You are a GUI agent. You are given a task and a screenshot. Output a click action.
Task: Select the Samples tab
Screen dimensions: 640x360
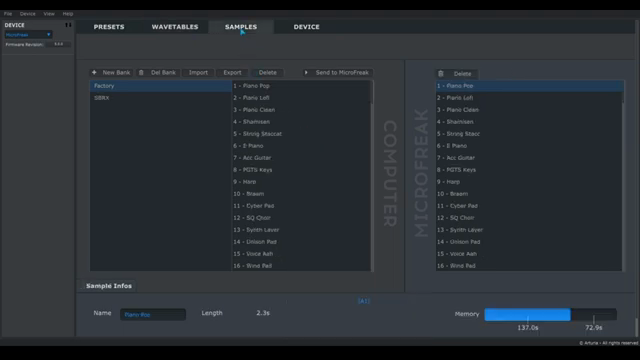(x=241, y=27)
